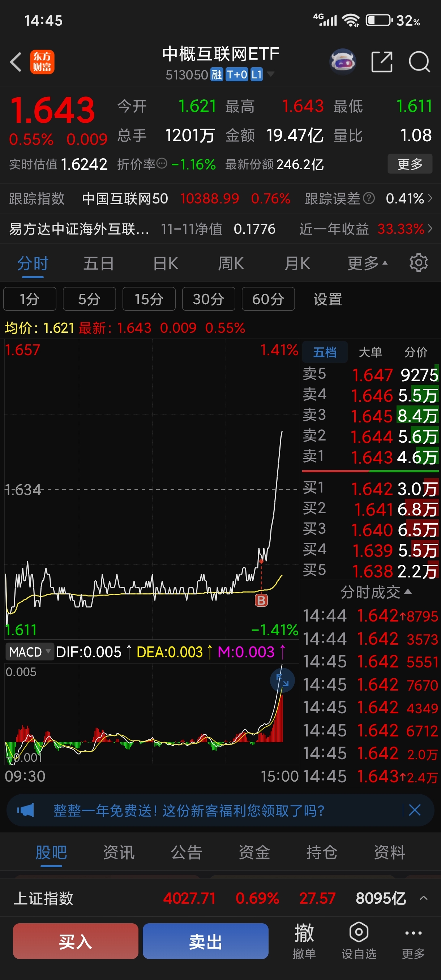Open the 更多 chart period dropdown
Screen dimensions: 441x980
368,263
